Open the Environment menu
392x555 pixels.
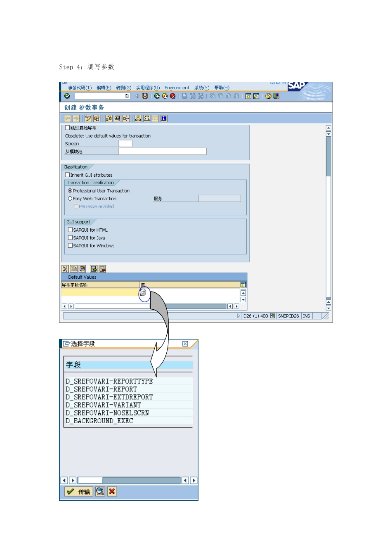click(x=177, y=88)
